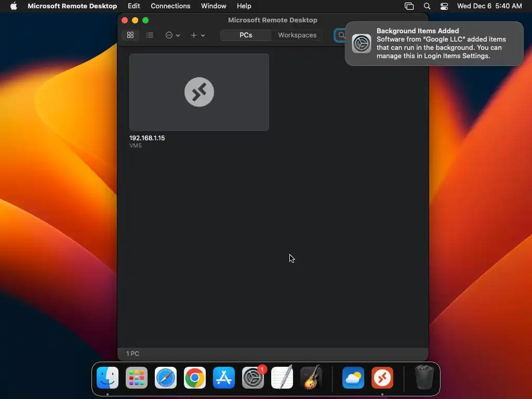Click the Background Items Added notification
The width and height of the screenshot is (532, 399).
coord(434,44)
